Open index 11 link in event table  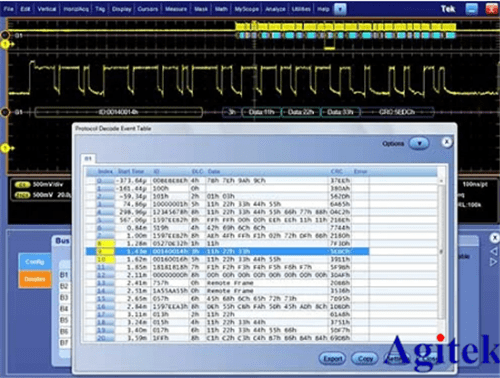[x=105, y=267]
